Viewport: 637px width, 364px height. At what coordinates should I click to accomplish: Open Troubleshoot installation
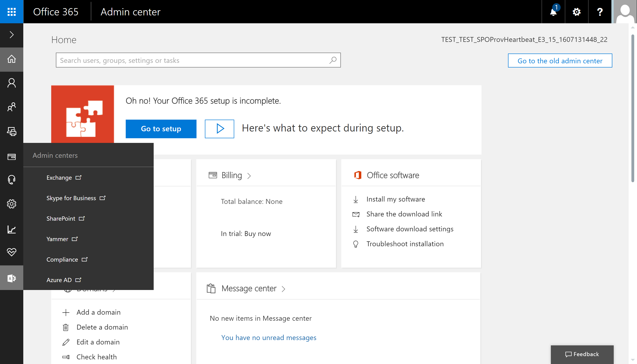coord(405,244)
